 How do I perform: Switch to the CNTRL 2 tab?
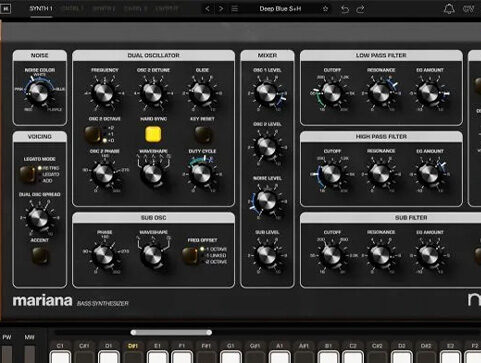[x=135, y=9]
